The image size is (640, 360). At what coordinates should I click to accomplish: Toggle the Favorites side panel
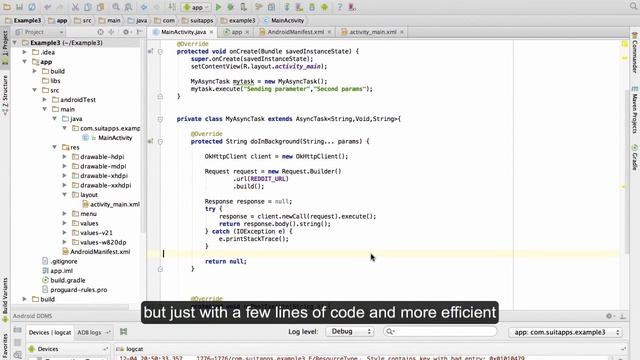[5, 346]
